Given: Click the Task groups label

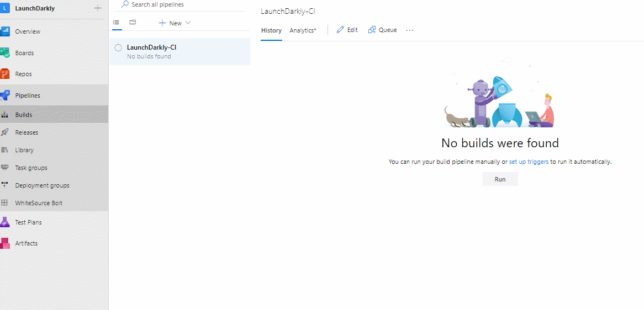Looking at the screenshot, I should [31, 168].
